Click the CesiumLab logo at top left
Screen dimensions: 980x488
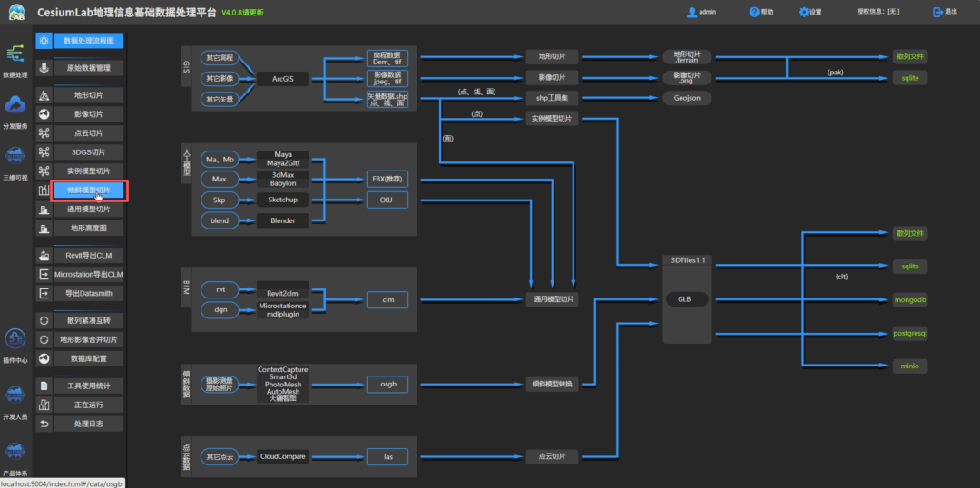[x=17, y=12]
